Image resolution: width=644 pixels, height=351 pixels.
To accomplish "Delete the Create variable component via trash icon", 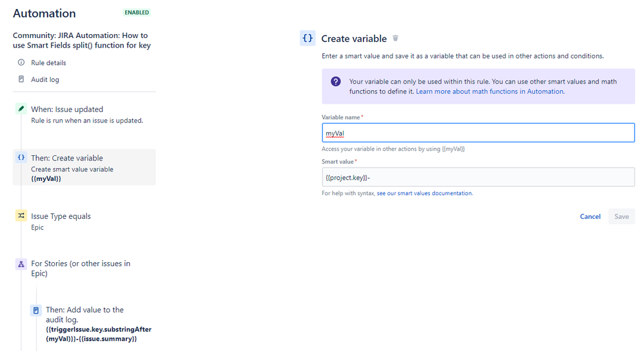I will pyautogui.click(x=395, y=38).
